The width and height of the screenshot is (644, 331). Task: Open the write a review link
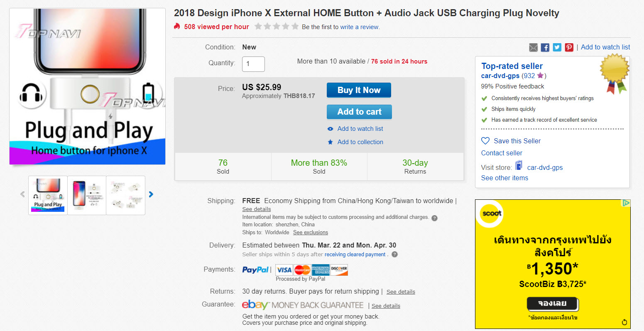358,27
